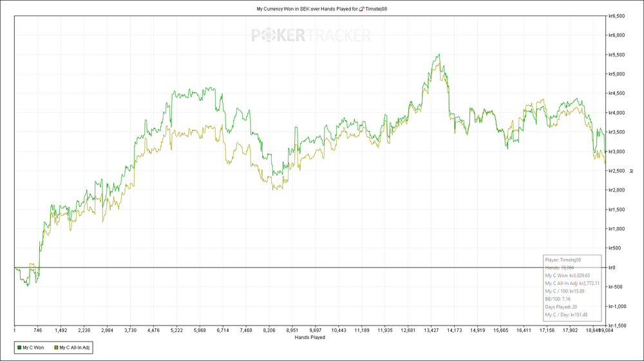Click the 746 x-axis tick label
The image size is (644, 361).
(x=38, y=330)
